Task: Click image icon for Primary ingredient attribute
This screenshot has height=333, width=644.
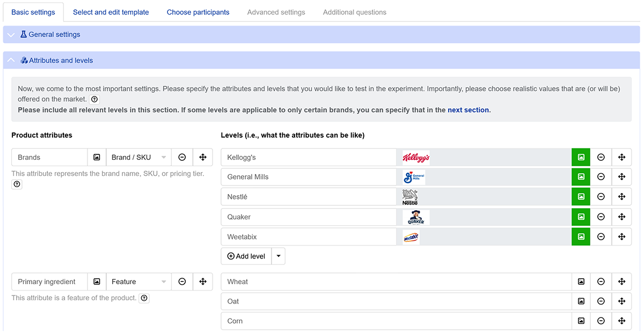Action: coord(97,282)
